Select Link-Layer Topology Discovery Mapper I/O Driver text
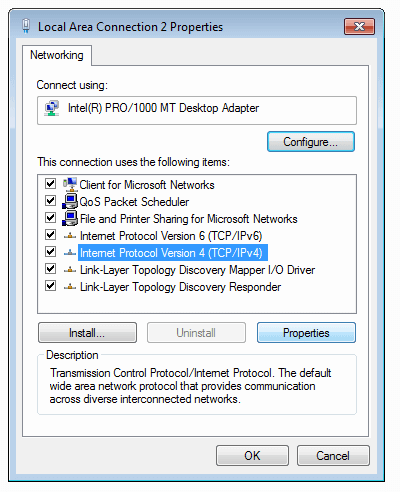This screenshot has width=400, height=492. tap(197, 270)
